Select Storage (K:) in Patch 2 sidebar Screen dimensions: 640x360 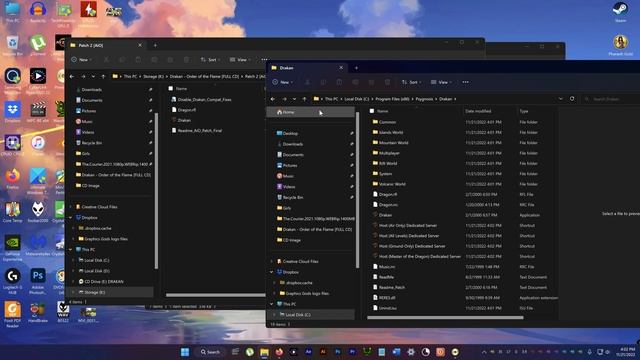[x=110, y=292]
